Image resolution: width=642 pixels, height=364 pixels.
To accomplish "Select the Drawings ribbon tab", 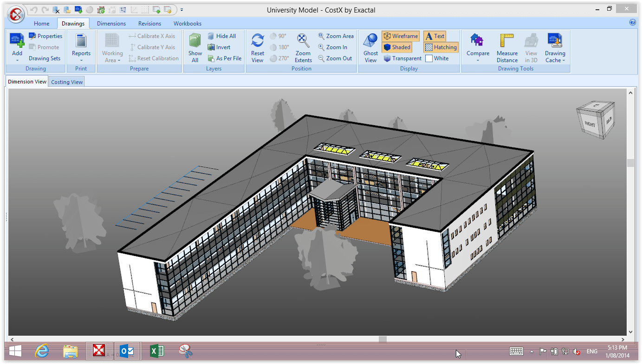I will (73, 24).
